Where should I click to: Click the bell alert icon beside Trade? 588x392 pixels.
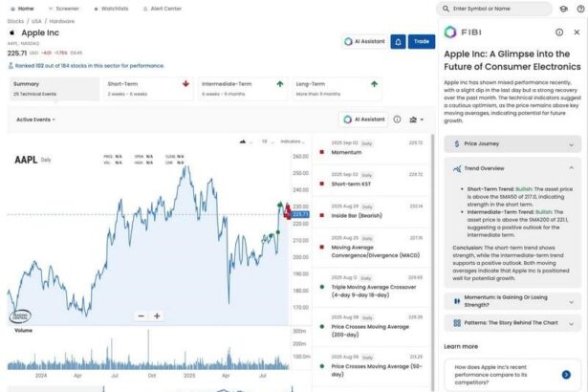point(398,42)
